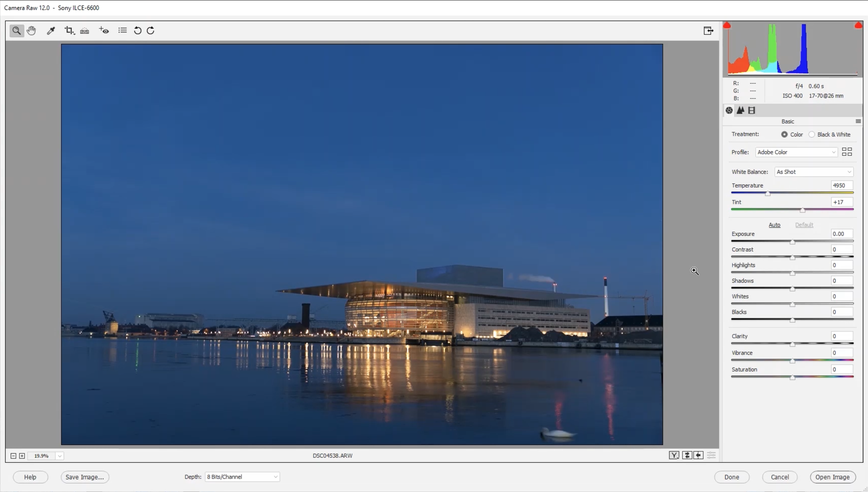
Task: Rotate image clockwise
Action: 150,31
